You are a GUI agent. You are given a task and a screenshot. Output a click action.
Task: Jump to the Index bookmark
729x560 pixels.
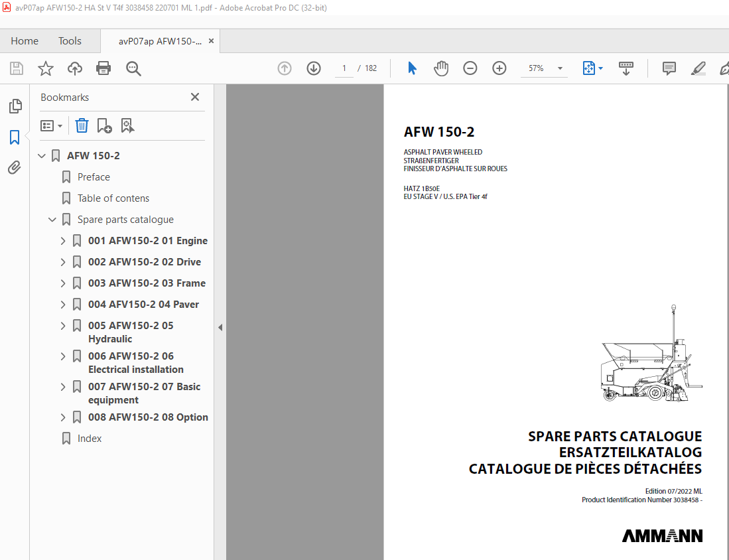click(x=90, y=439)
